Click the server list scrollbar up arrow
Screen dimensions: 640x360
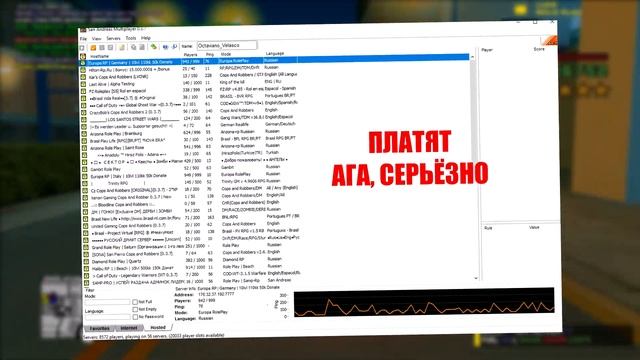472,56
